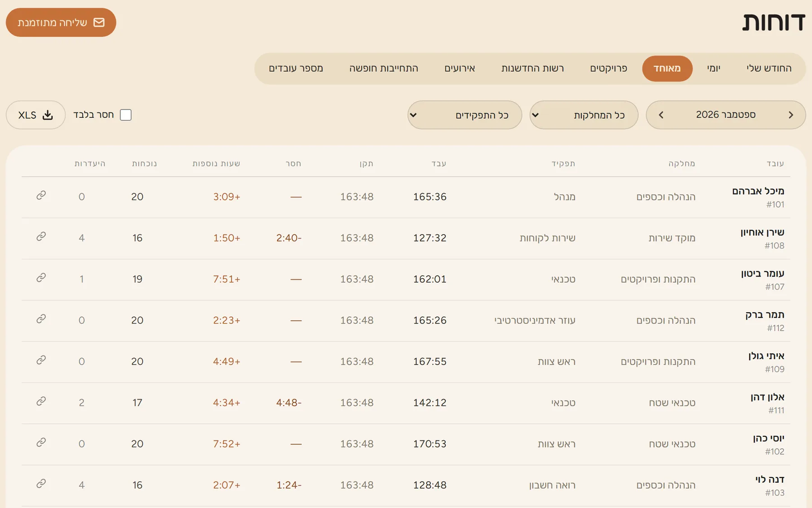Select the התחייבות חופשה tab
The height and width of the screenshot is (508, 812).
point(383,69)
